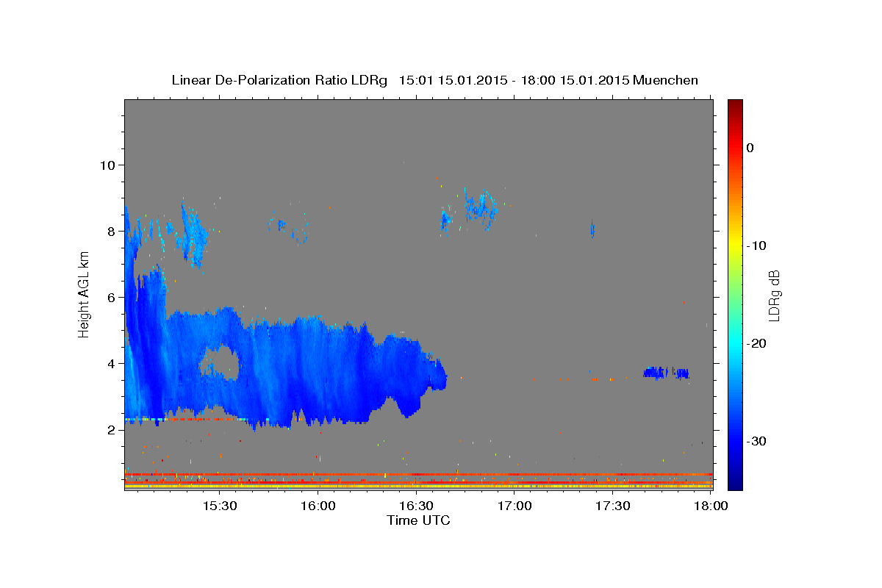Click the colorbar value 0
The height and width of the screenshot is (588, 882).
pos(750,148)
